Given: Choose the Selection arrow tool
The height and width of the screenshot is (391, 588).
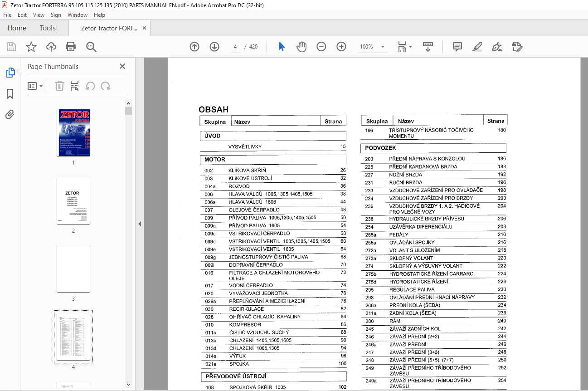Looking at the screenshot, I should (x=282, y=47).
